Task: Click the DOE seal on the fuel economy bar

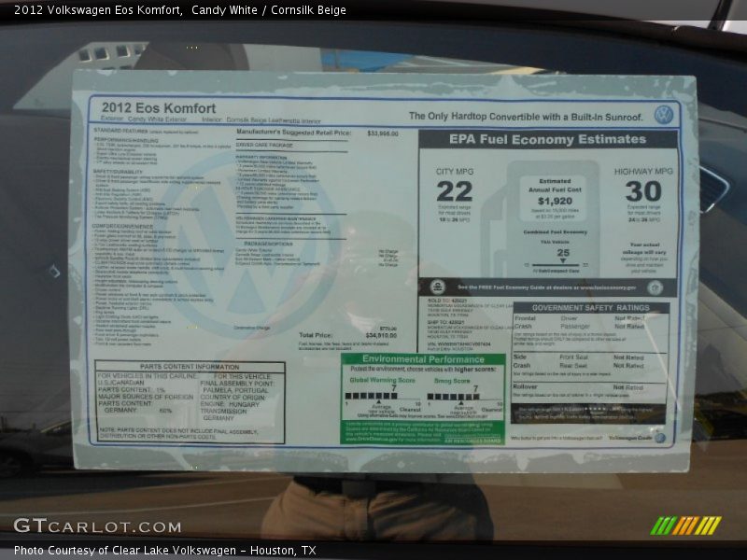Action: pyautogui.click(x=655, y=287)
